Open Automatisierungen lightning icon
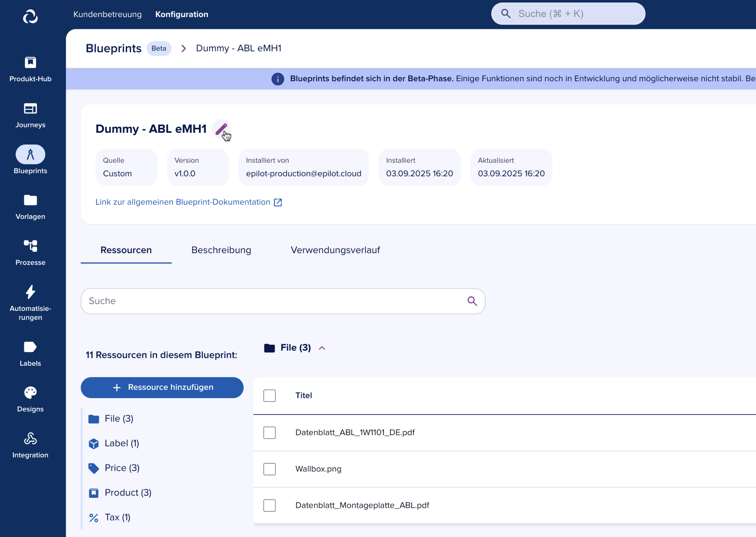The image size is (756, 537). pyautogui.click(x=30, y=292)
